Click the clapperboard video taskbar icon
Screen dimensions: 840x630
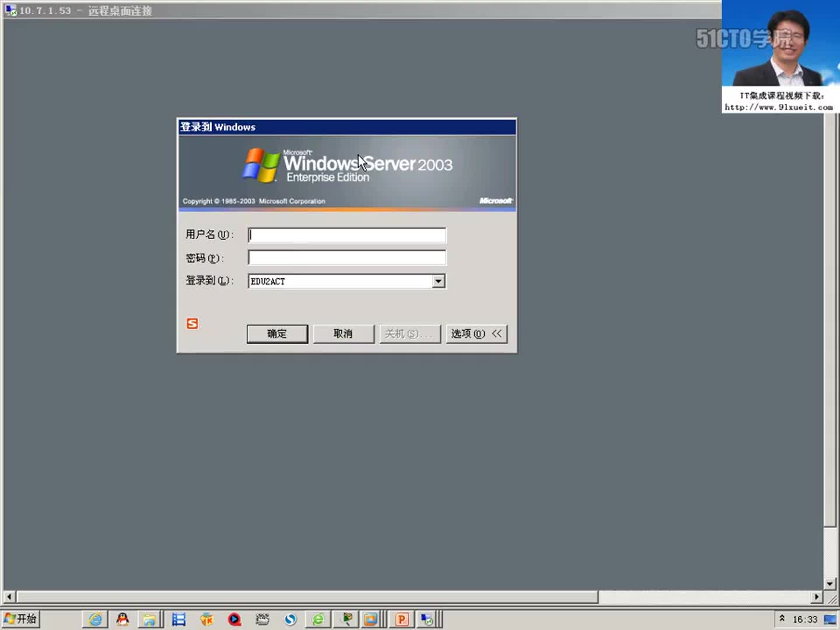coord(262,619)
